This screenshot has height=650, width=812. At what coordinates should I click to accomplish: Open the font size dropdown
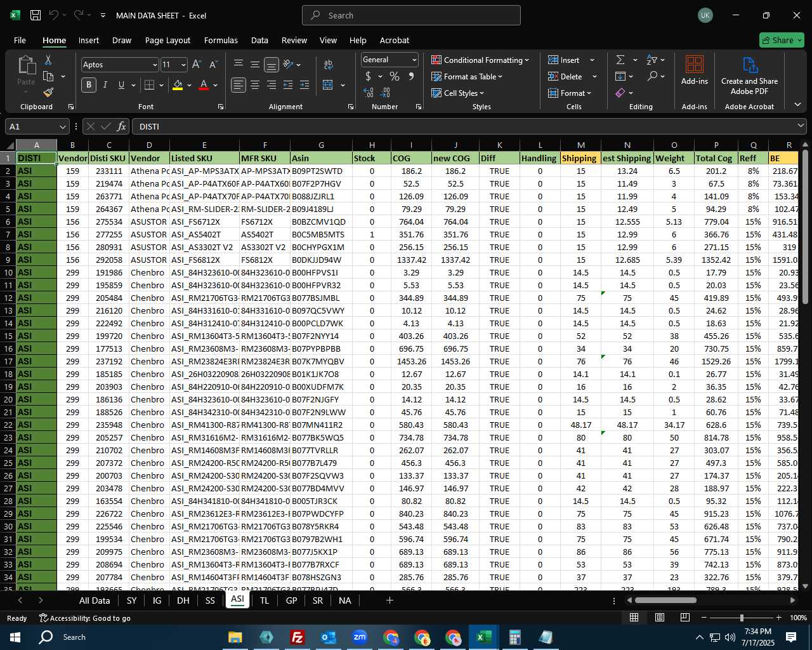pyautogui.click(x=183, y=65)
